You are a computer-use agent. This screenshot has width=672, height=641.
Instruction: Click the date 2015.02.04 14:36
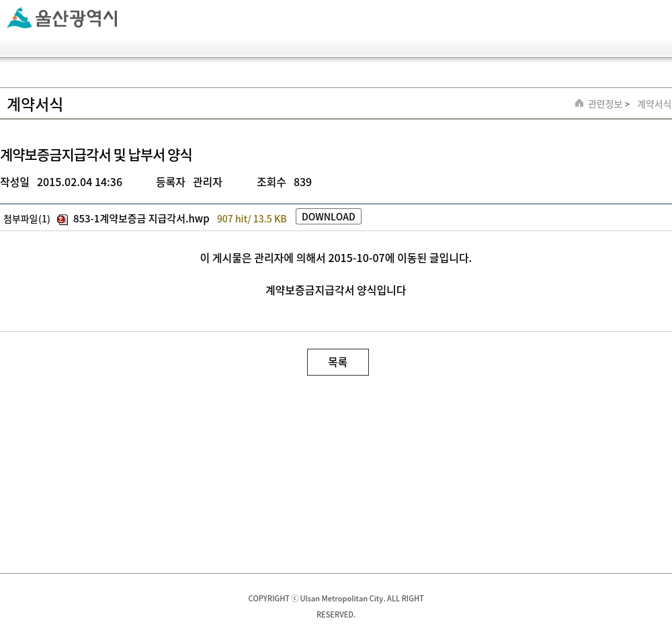(x=80, y=183)
